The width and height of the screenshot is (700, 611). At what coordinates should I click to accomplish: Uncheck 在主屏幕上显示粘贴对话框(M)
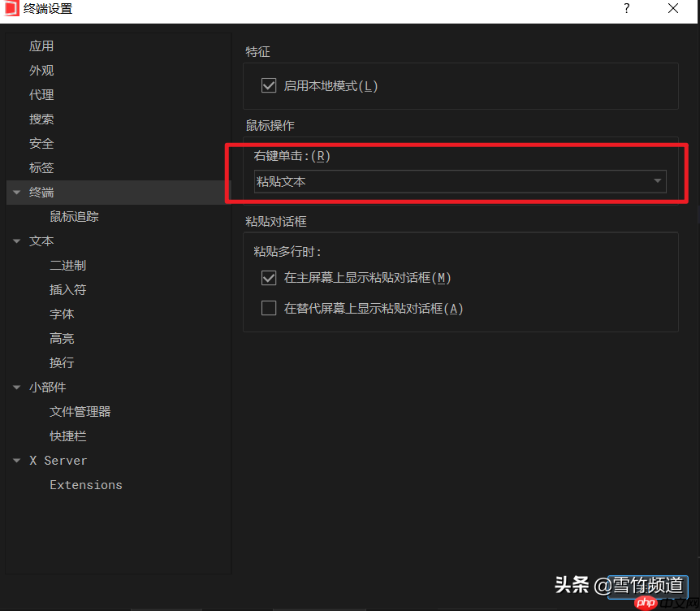[x=269, y=278]
